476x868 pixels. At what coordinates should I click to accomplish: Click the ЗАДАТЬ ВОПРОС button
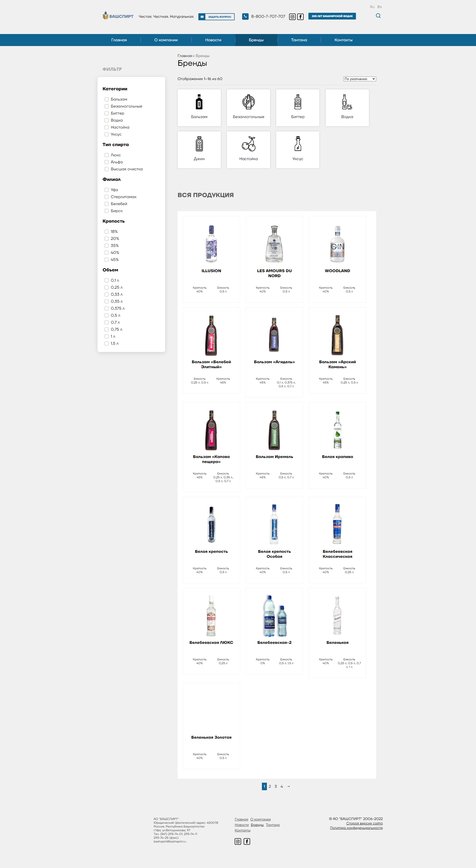pos(216,17)
